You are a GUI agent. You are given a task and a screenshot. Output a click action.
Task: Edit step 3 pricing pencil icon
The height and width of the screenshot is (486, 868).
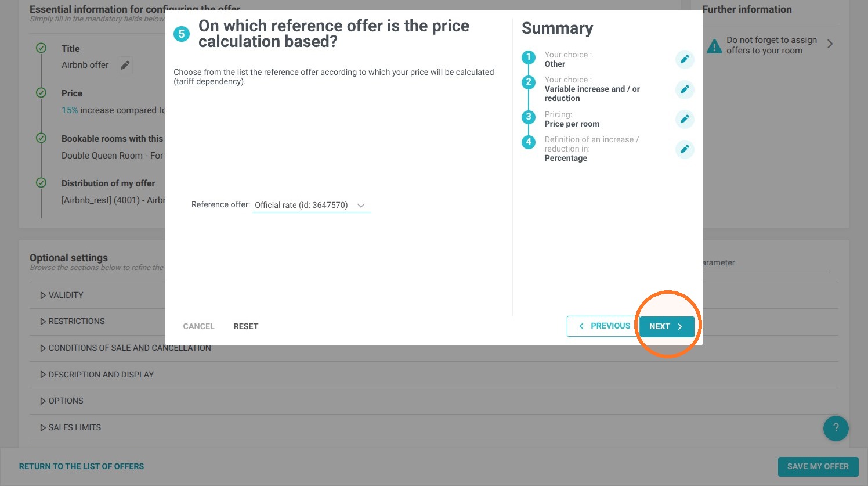pyautogui.click(x=685, y=119)
